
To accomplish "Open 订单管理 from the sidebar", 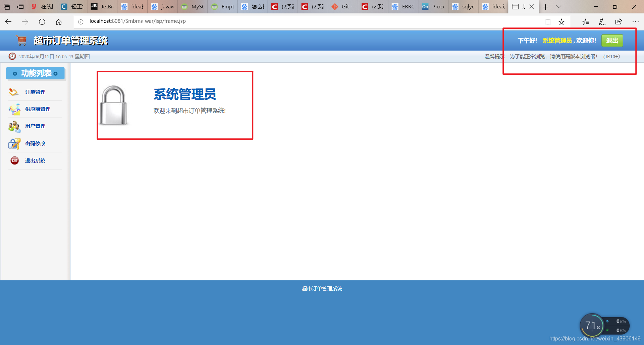I will (35, 92).
